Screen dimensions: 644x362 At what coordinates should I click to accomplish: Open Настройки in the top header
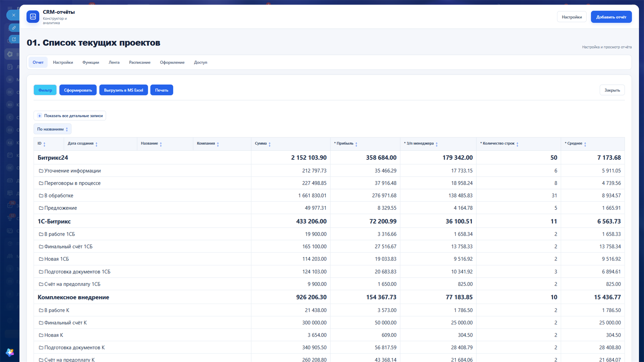pos(572,17)
